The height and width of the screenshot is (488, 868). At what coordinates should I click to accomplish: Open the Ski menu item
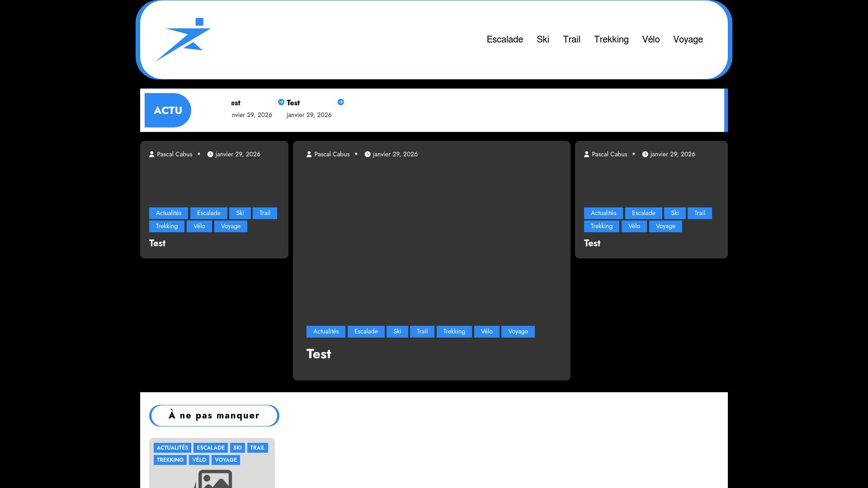coord(543,40)
